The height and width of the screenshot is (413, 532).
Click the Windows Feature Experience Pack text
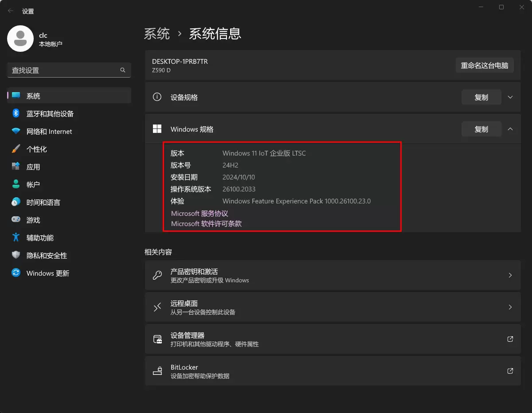tap(297, 201)
